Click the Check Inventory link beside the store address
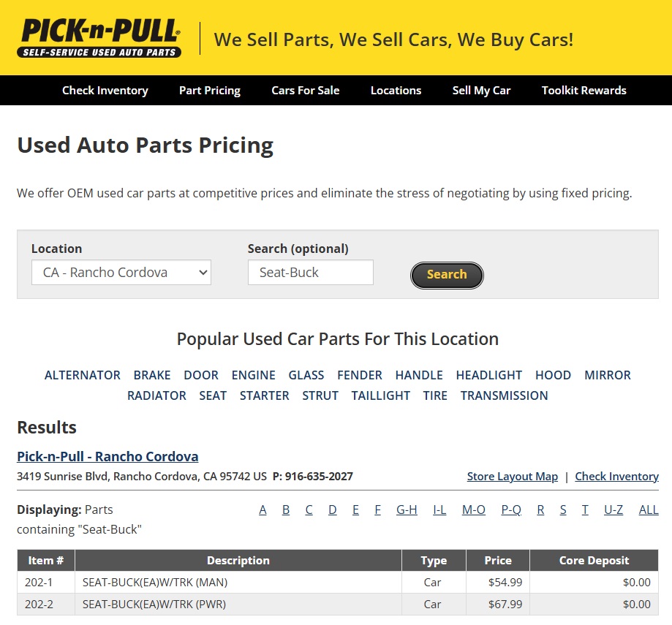Viewport: 672px width, 625px height. (616, 477)
